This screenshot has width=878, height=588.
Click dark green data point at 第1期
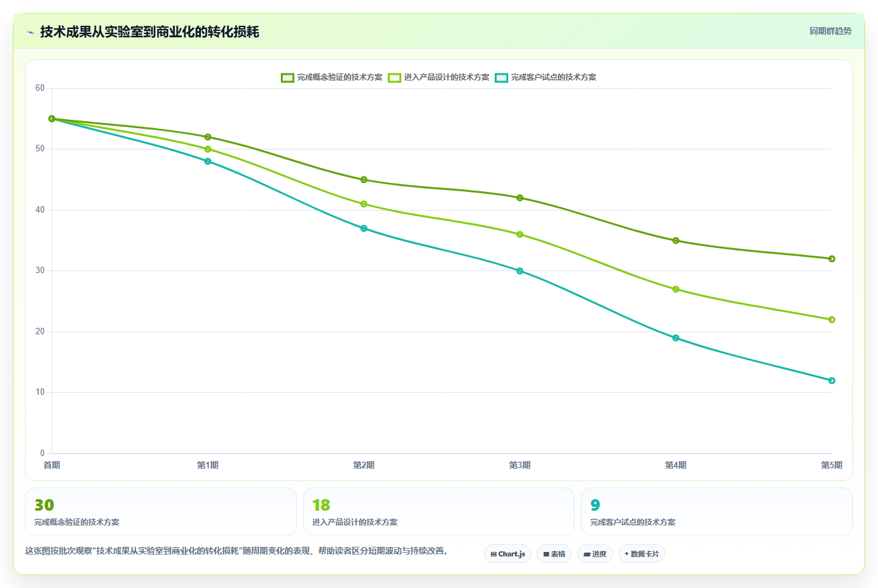[x=207, y=137]
